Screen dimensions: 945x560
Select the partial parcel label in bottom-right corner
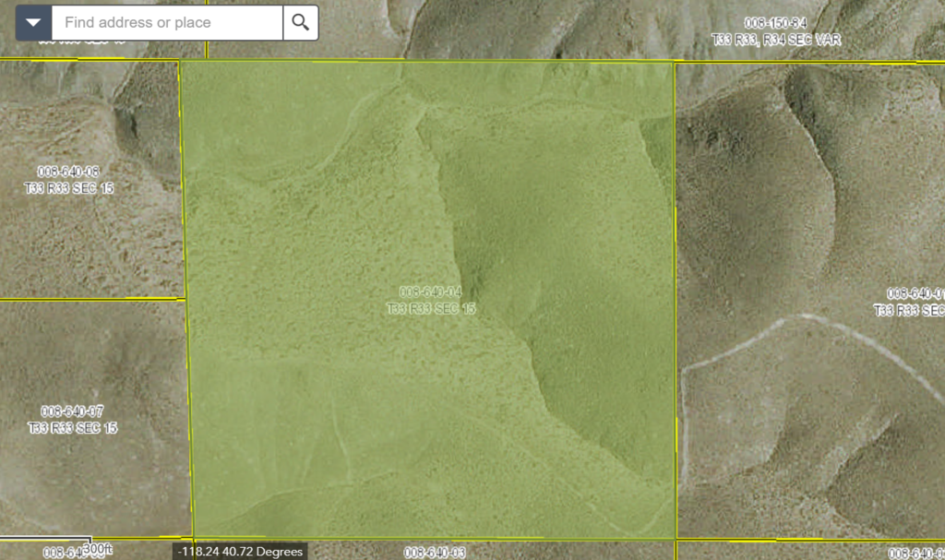(x=915, y=553)
